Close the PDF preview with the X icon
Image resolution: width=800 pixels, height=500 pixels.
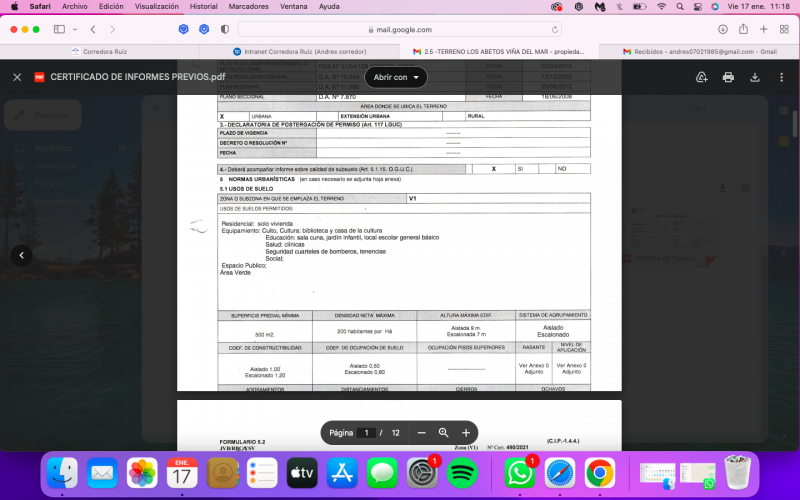[17, 77]
